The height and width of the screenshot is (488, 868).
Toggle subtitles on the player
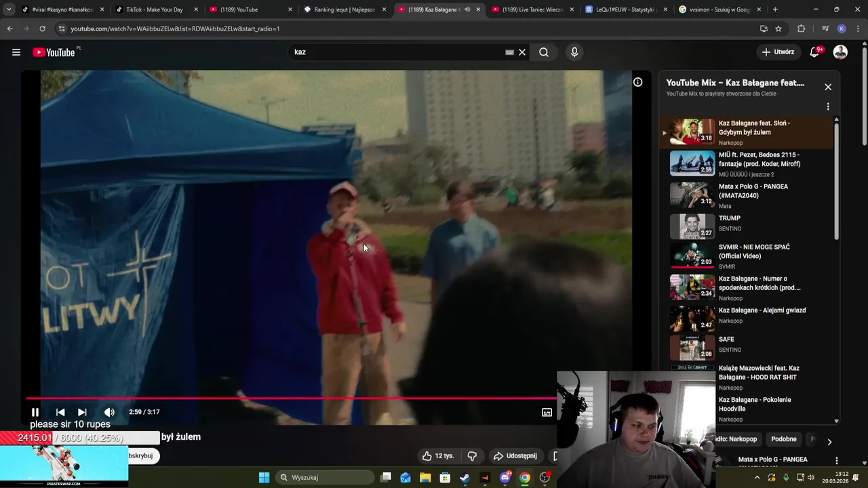pos(547,412)
